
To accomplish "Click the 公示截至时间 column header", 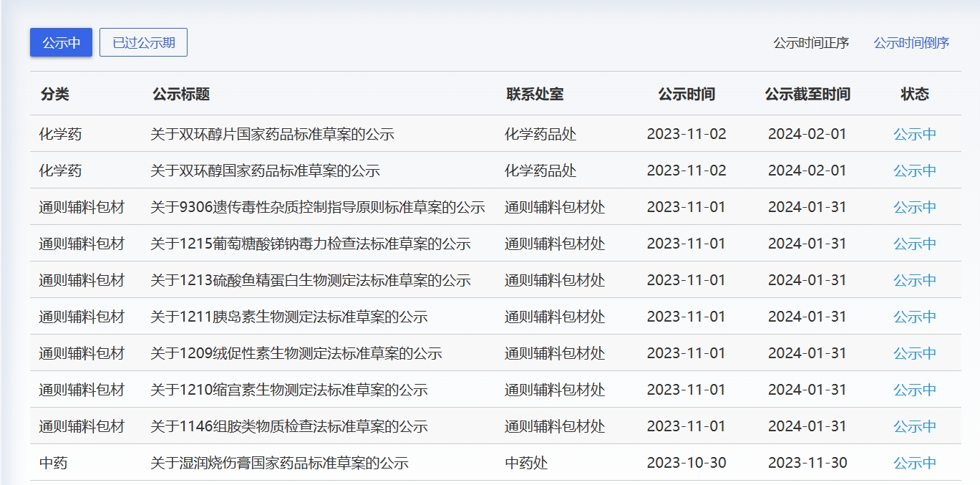I will coord(807,94).
